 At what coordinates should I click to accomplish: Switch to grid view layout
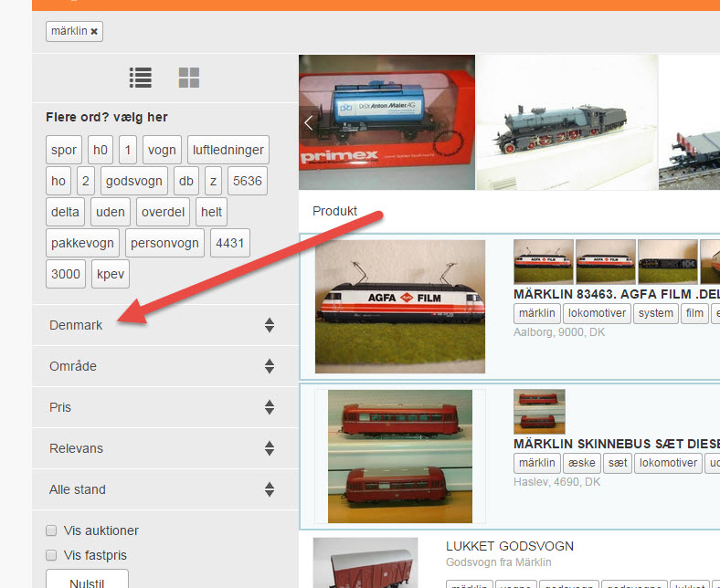click(x=189, y=78)
